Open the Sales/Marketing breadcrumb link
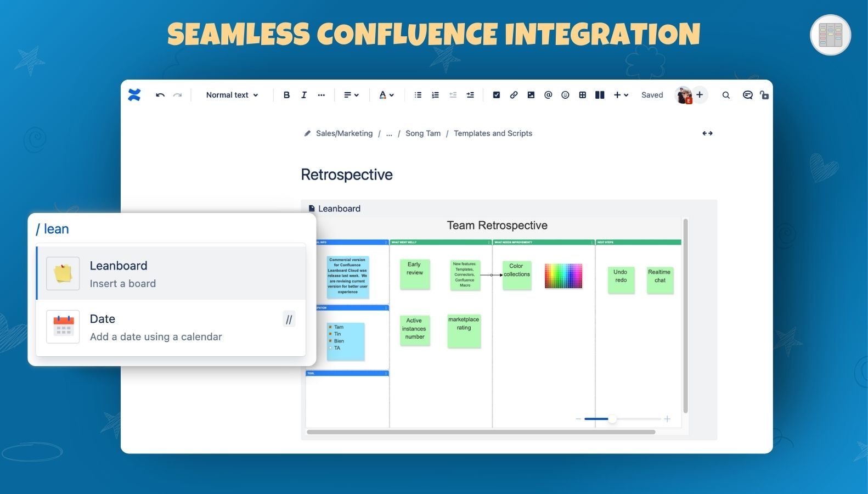 tap(344, 133)
